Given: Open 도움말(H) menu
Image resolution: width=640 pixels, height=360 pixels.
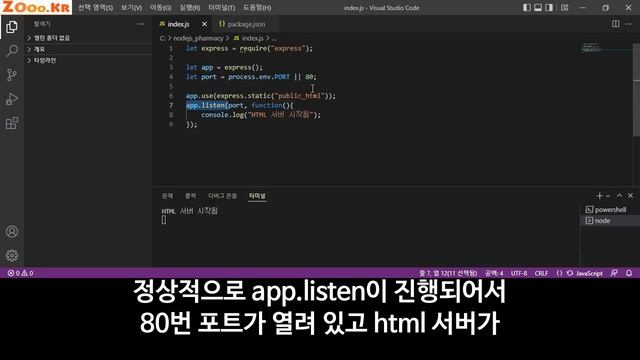Looking at the screenshot, I should tap(257, 8).
